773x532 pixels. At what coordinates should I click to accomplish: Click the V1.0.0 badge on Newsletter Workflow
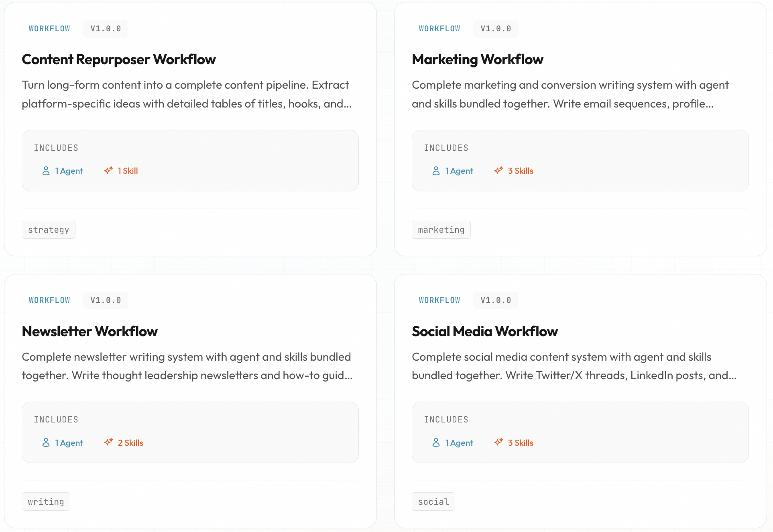click(106, 300)
